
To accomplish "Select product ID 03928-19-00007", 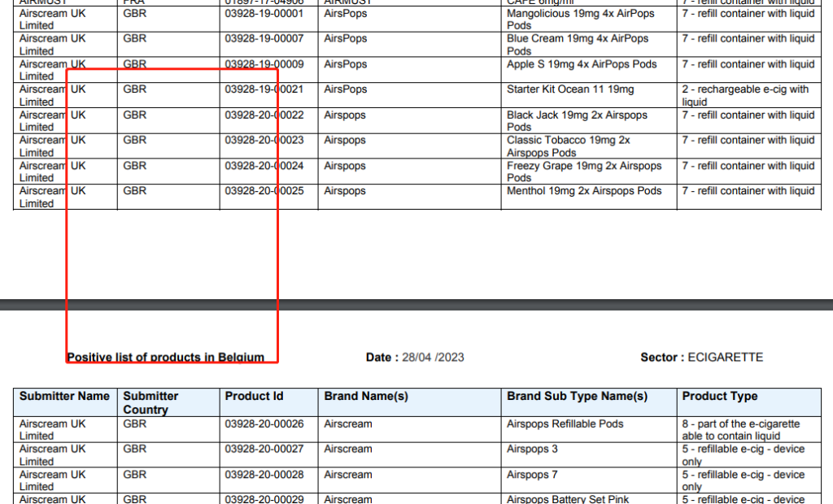I will coord(264,39).
